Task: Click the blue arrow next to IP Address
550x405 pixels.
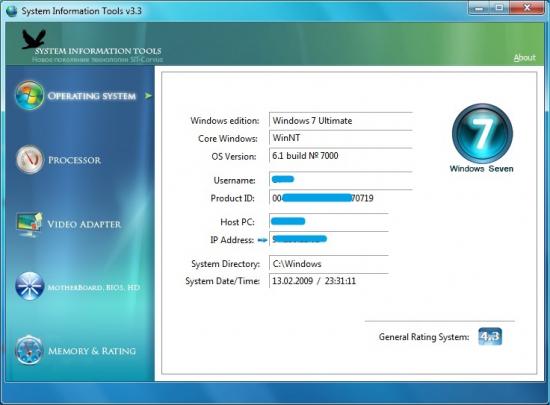Action: 262,240
